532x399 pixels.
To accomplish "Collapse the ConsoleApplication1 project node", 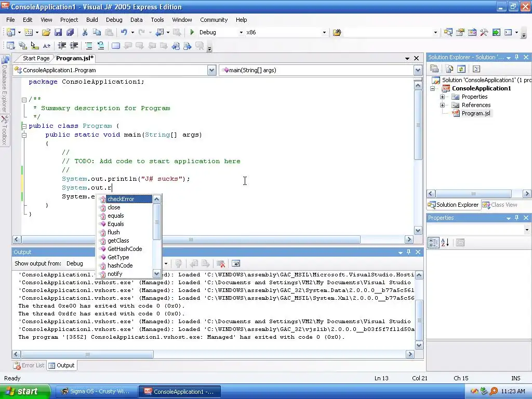I will (433, 88).
